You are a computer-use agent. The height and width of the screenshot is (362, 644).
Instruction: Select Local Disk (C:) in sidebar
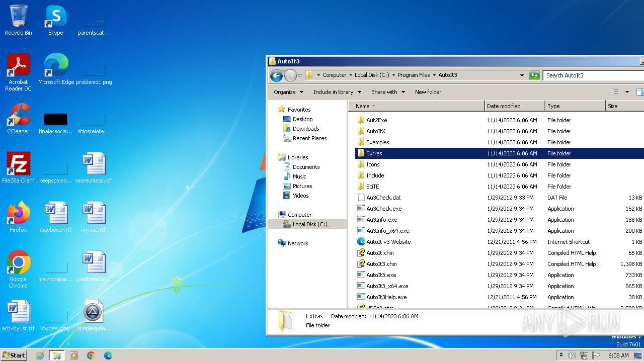click(309, 224)
